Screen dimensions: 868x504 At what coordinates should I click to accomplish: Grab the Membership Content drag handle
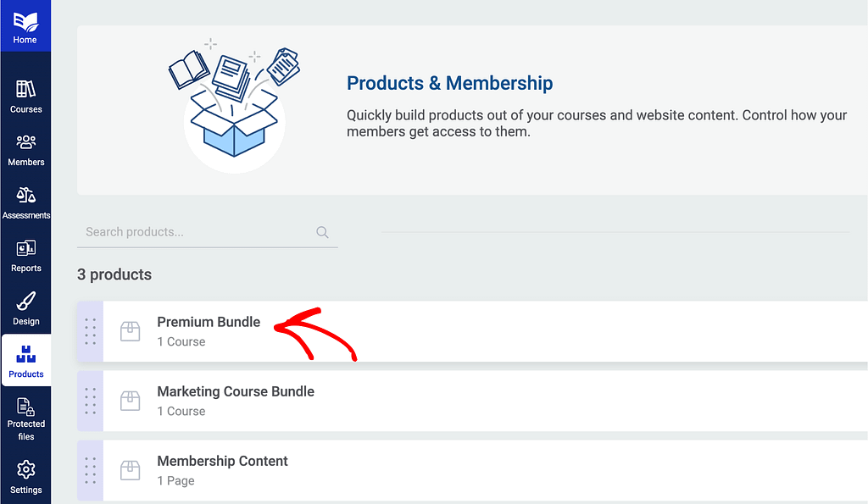90,470
